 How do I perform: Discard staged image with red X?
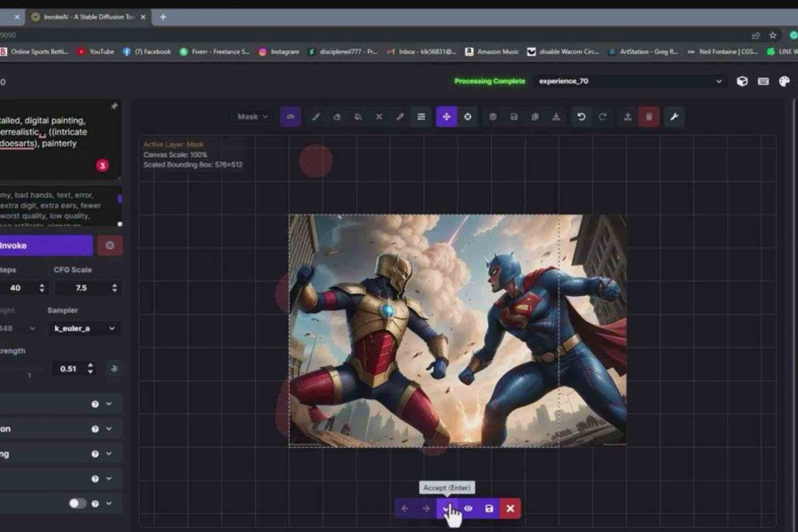[x=510, y=508]
